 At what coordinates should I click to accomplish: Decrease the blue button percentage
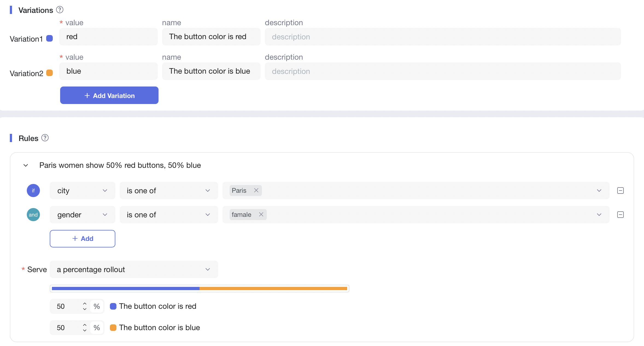point(85,330)
